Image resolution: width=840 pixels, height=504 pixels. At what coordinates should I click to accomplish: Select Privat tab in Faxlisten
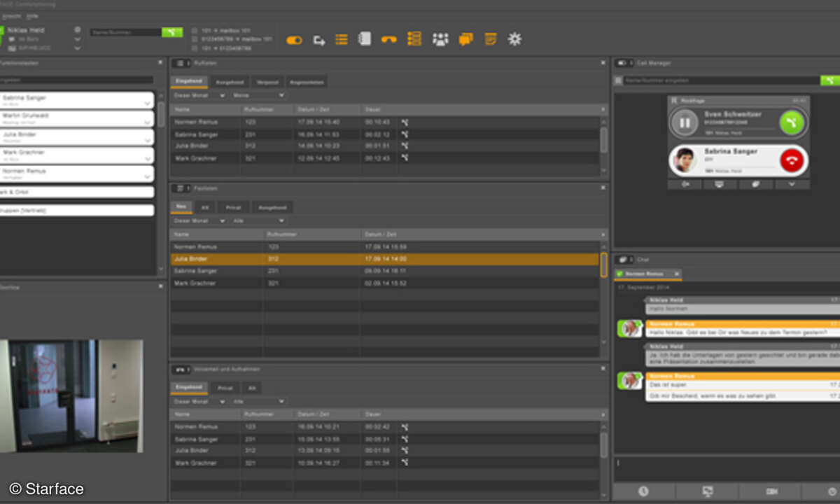coord(233,207)
